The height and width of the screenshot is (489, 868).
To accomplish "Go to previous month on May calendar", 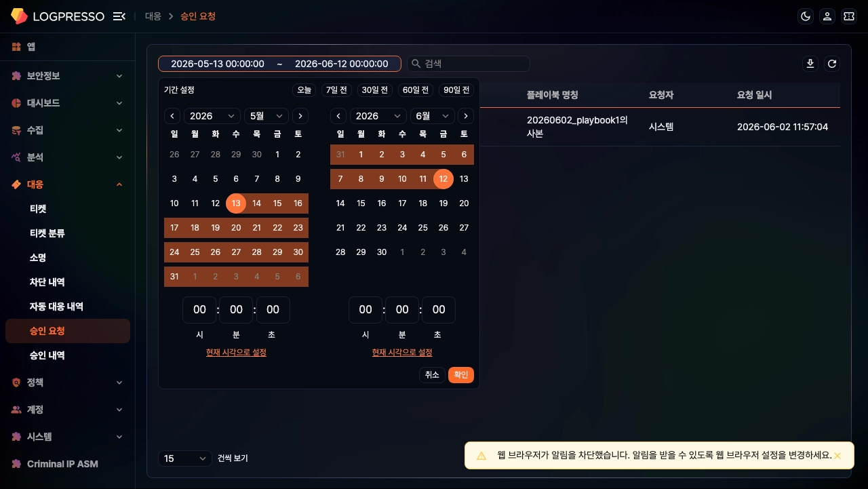I will point(172,116).
